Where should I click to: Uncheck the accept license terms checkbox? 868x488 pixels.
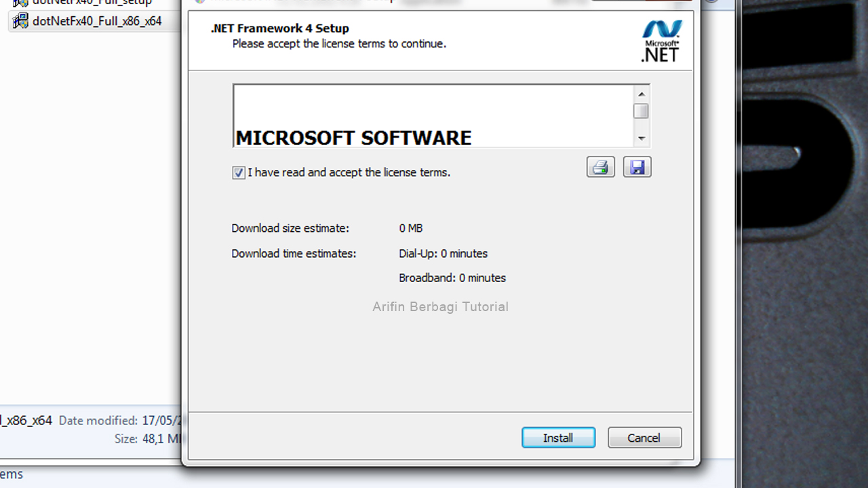coord(239,173)
